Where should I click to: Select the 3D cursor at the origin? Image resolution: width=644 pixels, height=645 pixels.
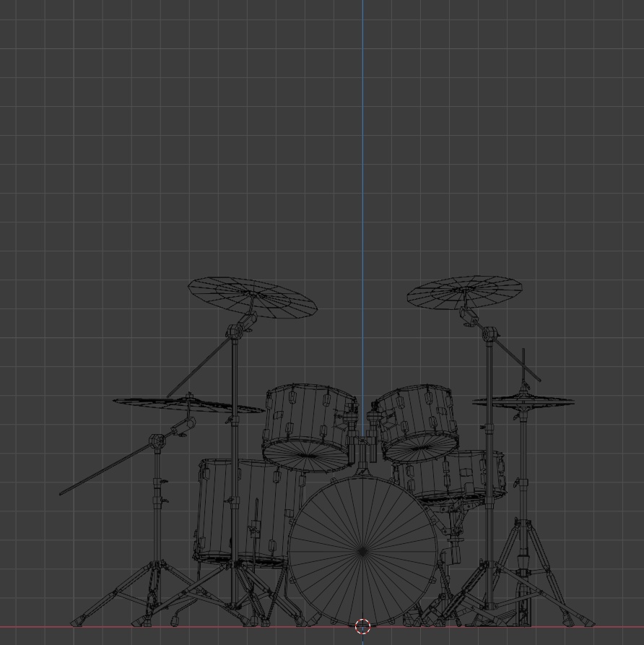pyautogui.click(x=361, y=627)
